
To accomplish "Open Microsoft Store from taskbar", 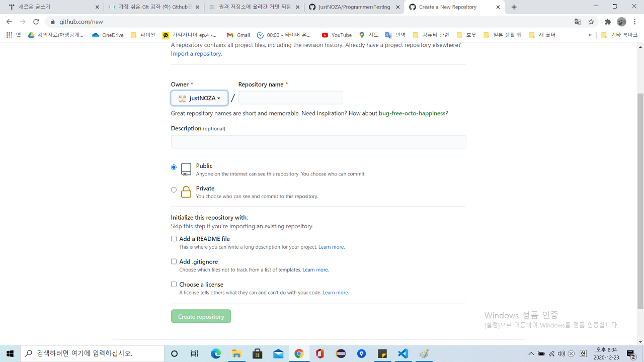I will [x=258, y=353].
